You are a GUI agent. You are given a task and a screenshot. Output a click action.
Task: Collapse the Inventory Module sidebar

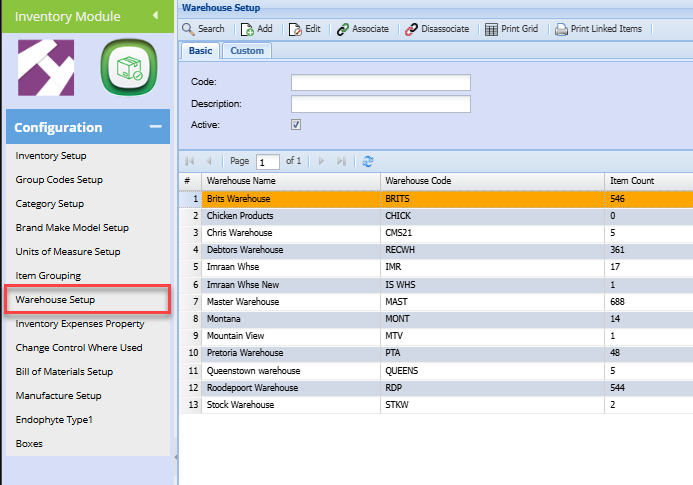155,15
